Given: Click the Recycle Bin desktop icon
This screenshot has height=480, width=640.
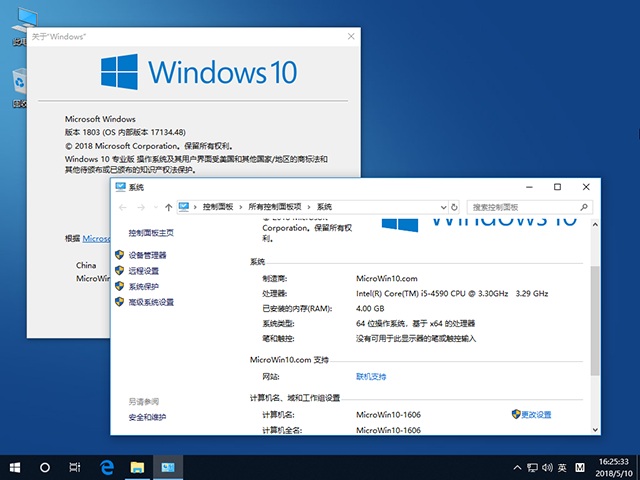Looking at the screenshot, I should (19, 87).
